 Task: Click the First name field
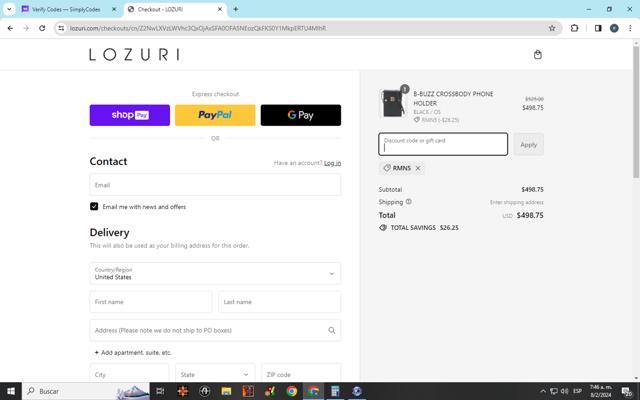coord(151,302)
